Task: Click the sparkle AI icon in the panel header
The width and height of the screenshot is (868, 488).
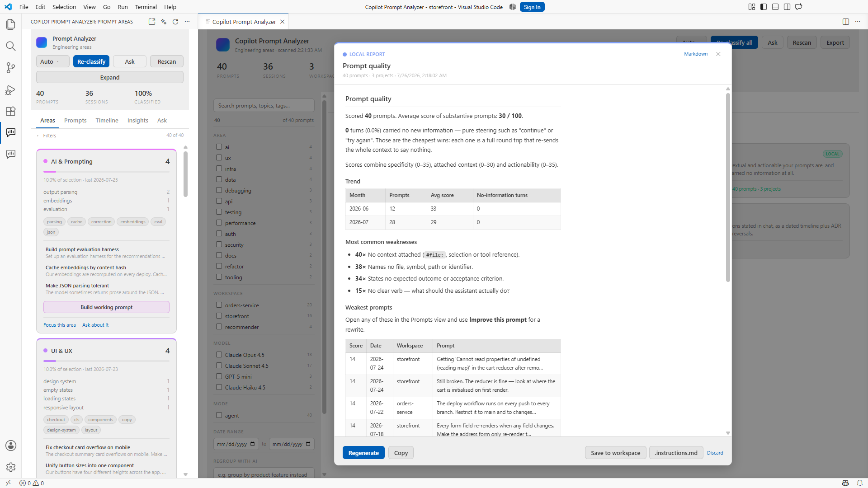Action: tap(164, 22)
